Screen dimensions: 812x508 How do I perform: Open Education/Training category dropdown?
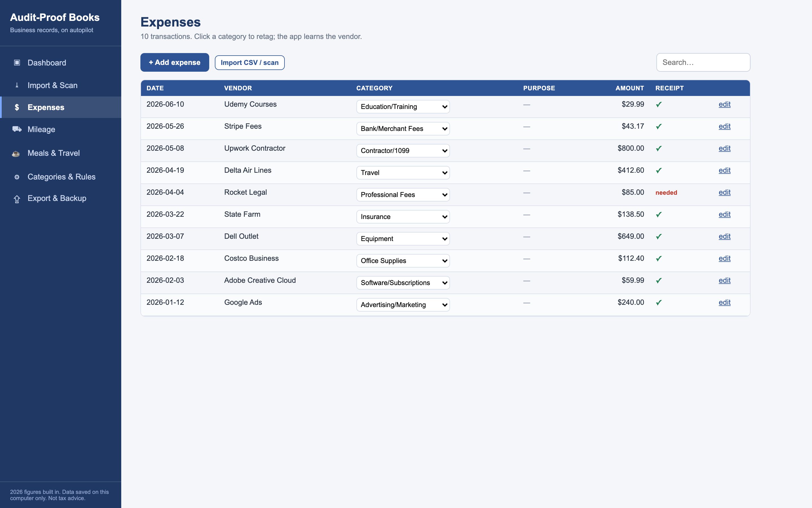[x=403, y=106]
